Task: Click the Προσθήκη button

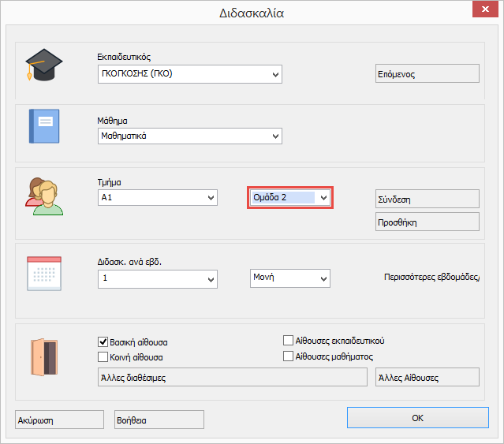Action: [427, 222]
